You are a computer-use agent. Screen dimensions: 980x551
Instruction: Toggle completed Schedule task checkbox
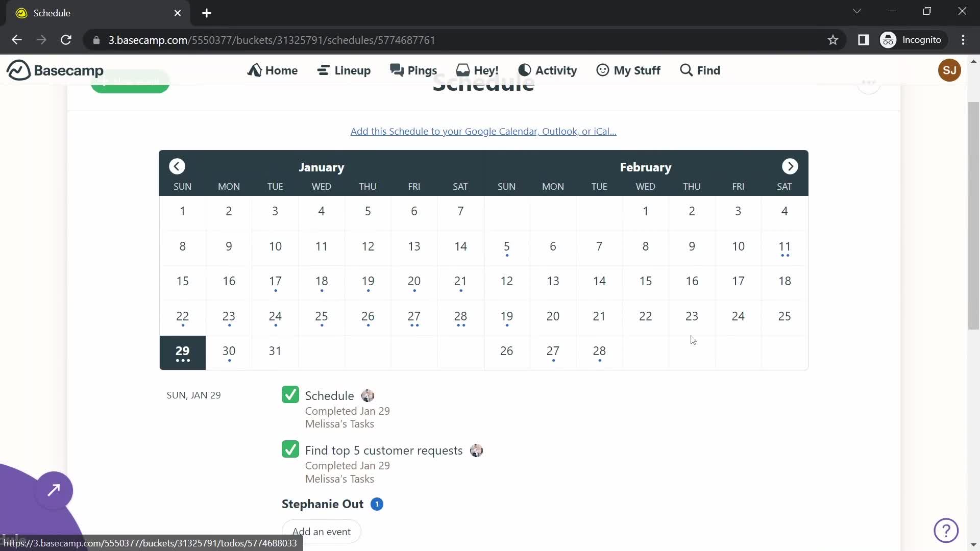pyautogui.click(x=291, y=396)
